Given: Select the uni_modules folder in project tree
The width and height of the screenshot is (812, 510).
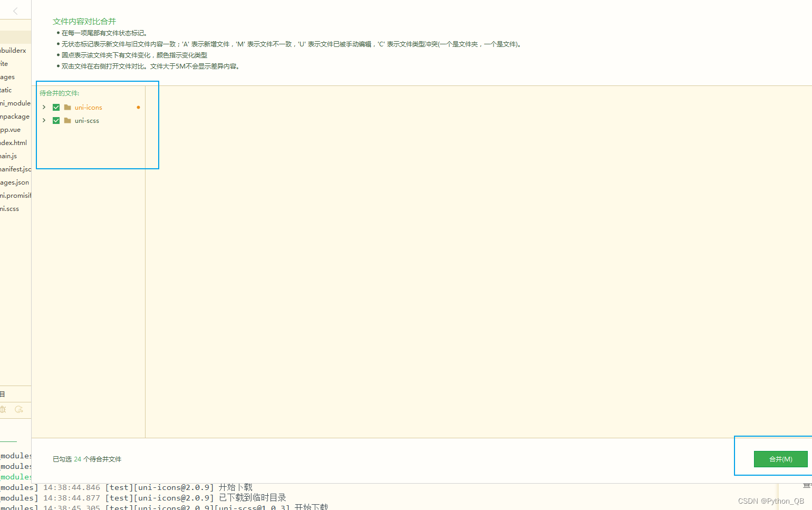Looking at the screenshot, I should click(x=15, y=103).
